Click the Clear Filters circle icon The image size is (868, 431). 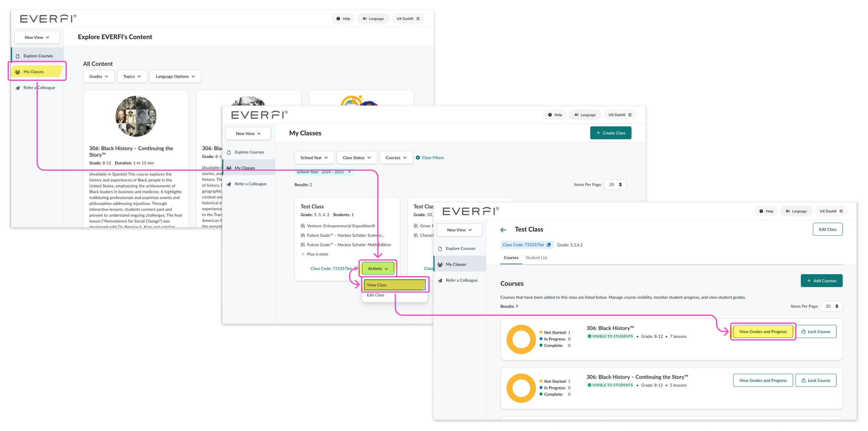pyautogui.click(x=418, y=158)
